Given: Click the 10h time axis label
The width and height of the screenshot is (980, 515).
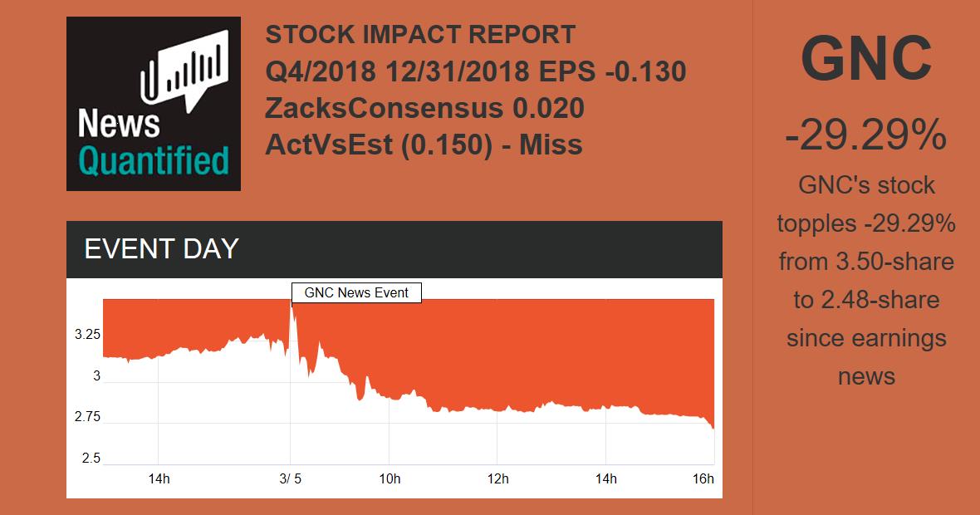Looking at the screenshot, I should pyautogui.click(x=390, y=478).
